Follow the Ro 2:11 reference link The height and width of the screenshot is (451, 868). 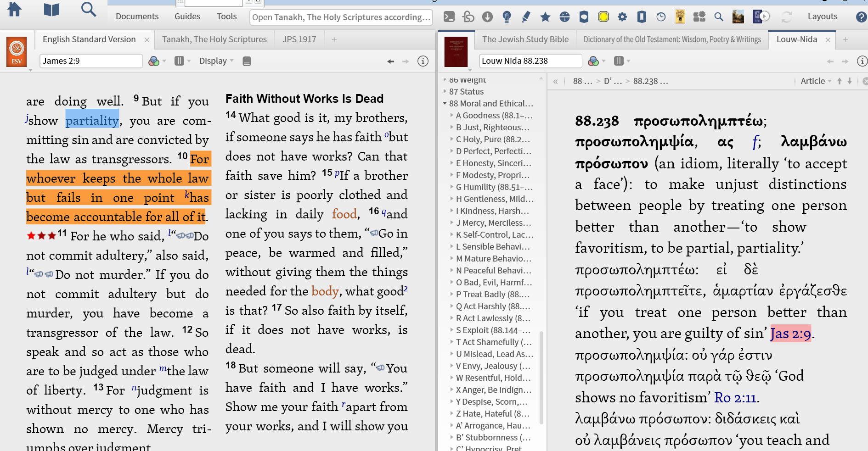tap(735, 398)
